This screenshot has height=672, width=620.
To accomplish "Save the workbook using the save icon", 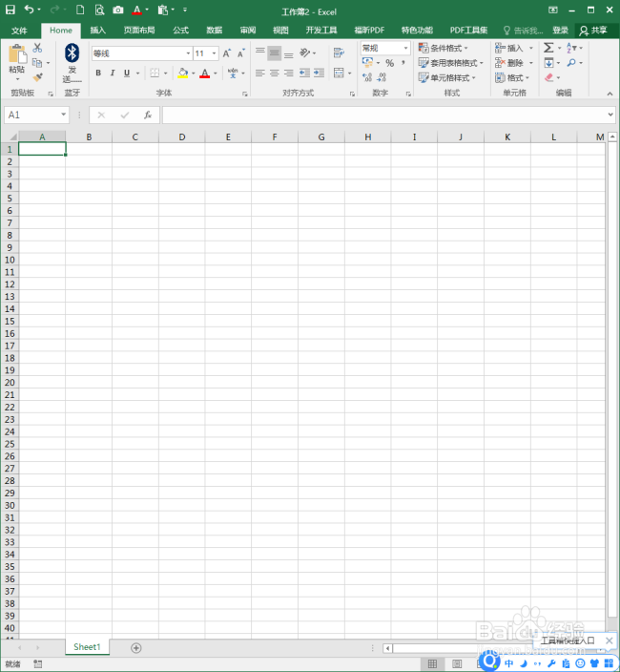I will coord(10,10).
